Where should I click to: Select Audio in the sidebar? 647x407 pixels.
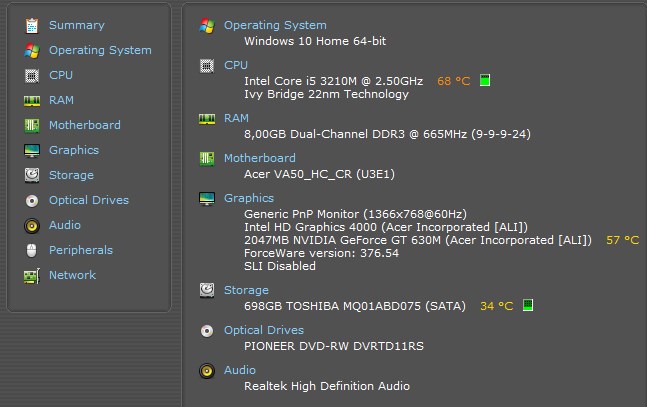pos(65,225)
